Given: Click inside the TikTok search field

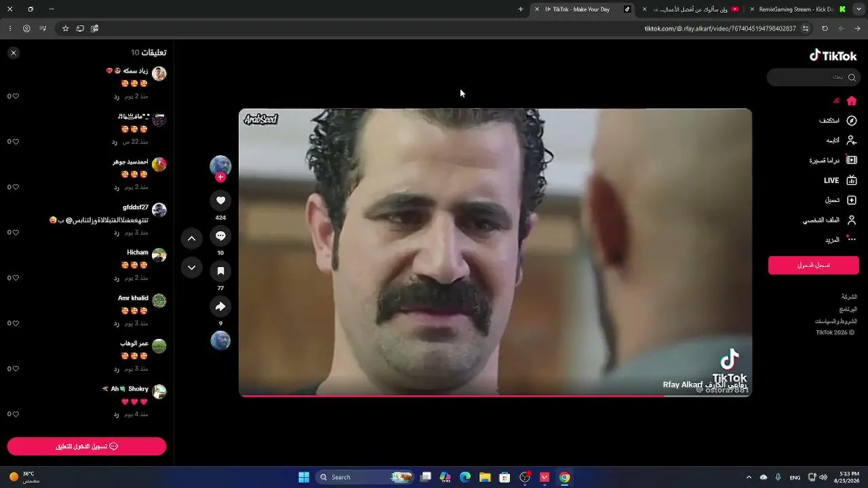Looking at the screenshot, I should (x=813, y=77).
